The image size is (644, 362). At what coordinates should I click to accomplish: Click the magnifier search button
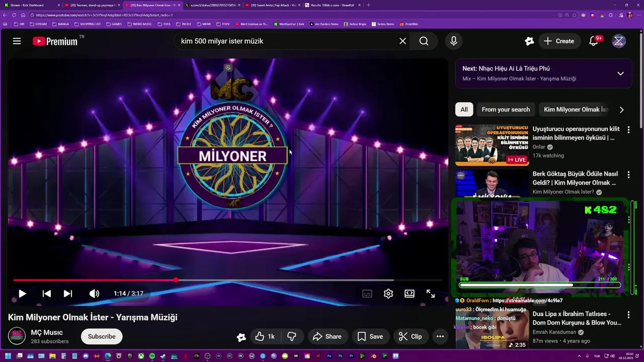(424, 41)
